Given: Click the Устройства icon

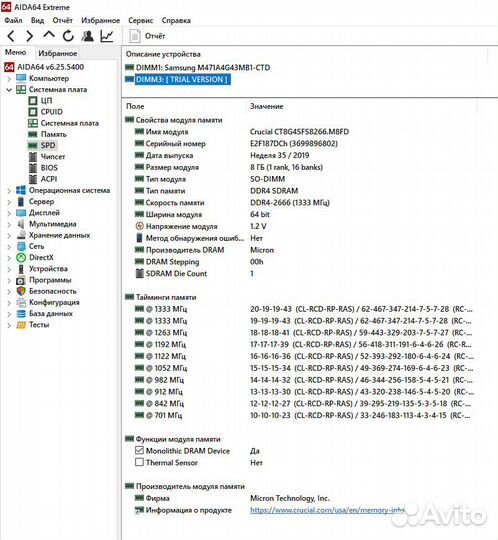Looking at the screenshot, I should (x=21, y=269).
